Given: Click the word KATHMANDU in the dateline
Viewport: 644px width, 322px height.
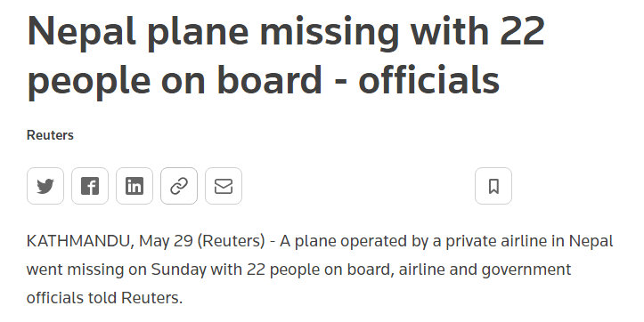Looking at the screenshot, I should [x=79, y=241].
